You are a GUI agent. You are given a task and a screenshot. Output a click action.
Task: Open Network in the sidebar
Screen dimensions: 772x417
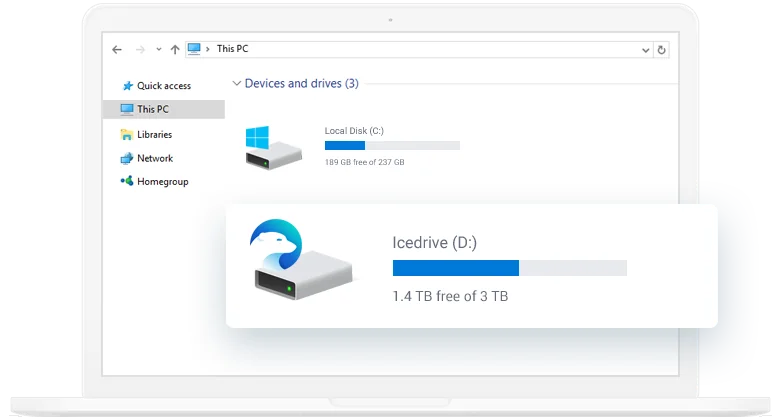155,158
